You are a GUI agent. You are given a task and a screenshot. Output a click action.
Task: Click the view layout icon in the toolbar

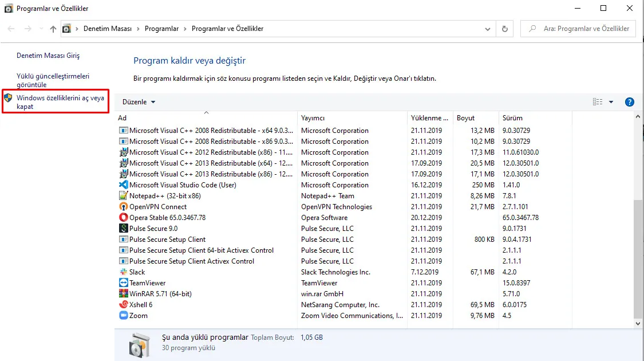tap(598, 102)
